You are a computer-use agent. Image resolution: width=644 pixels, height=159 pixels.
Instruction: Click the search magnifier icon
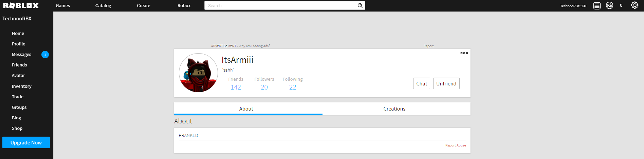360,5
